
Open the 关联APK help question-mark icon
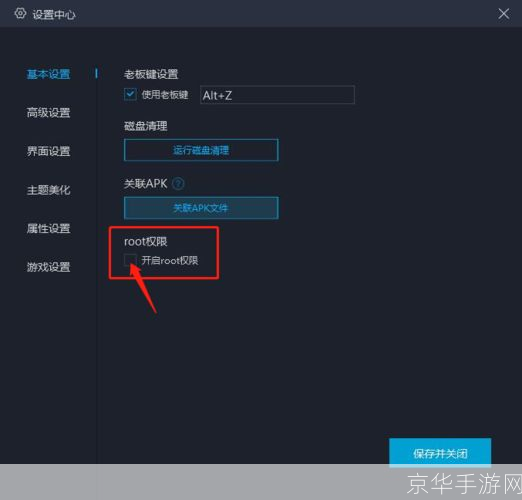tap(178, 183)
